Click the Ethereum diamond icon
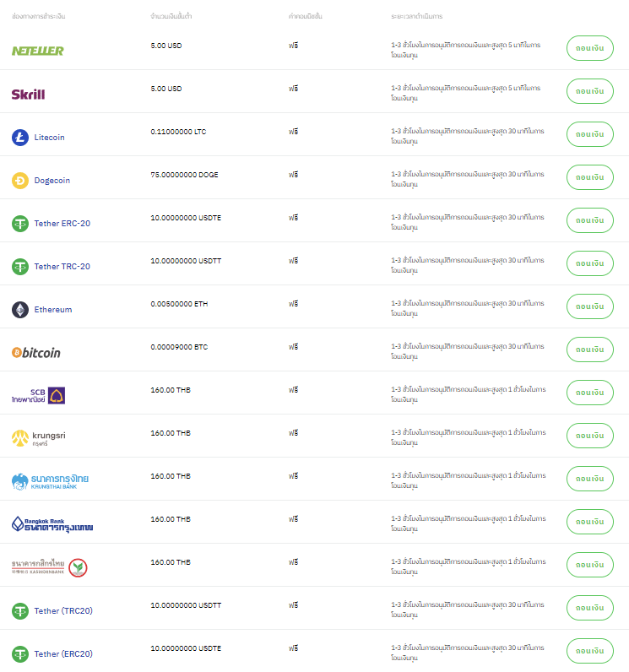Screen dimensions: 629x672 click(x=20, y=310)
